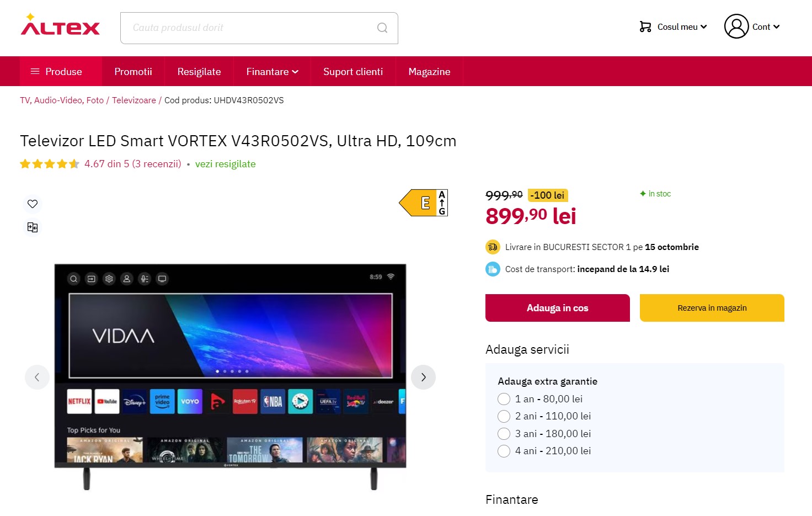Click the Adauga in cos button
This screenshot has height=516, width=812.
pos(558,308)
